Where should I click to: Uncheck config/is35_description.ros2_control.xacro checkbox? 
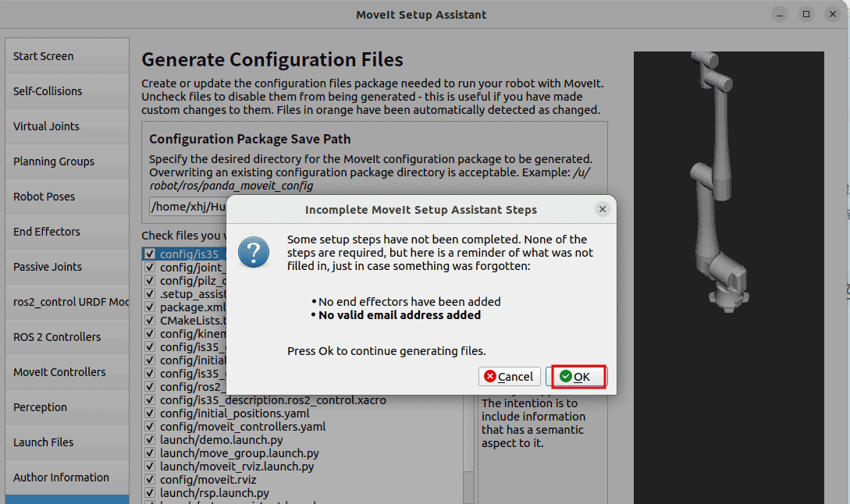click(x=150, y=400)
